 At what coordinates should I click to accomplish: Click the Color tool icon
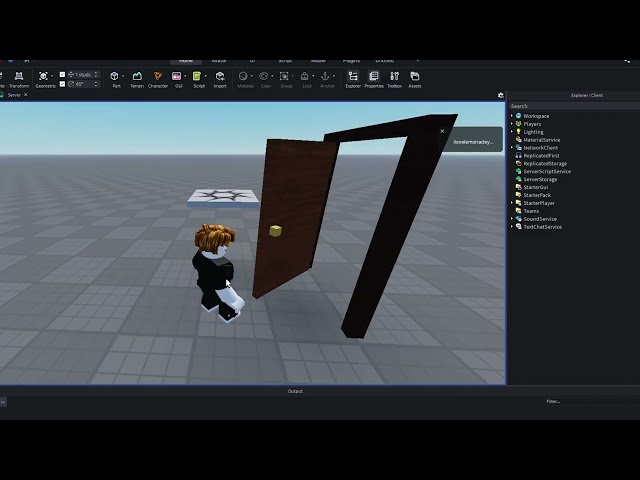pyautogui.click(x=264, y=76)
